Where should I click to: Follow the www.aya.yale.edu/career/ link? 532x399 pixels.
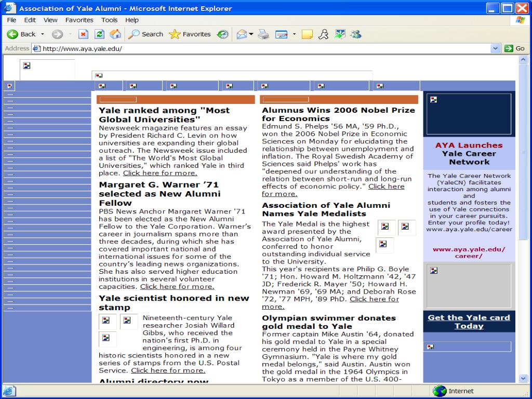(x=469, y=252)
